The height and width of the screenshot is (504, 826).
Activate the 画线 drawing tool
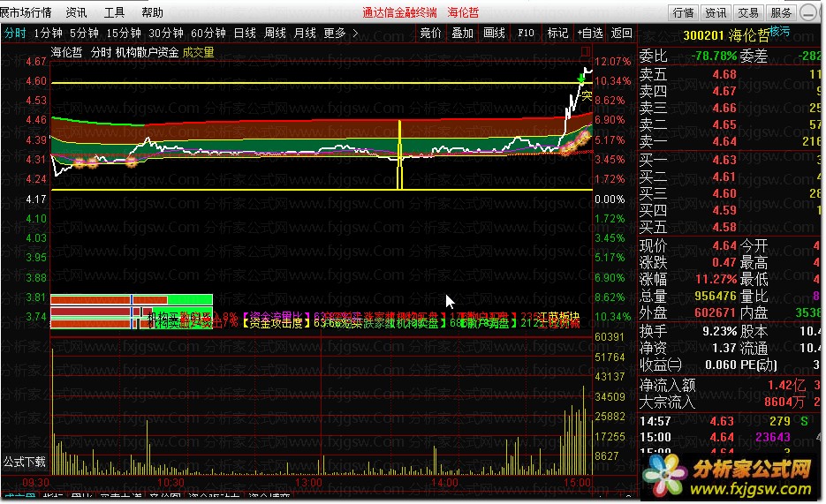494,34
